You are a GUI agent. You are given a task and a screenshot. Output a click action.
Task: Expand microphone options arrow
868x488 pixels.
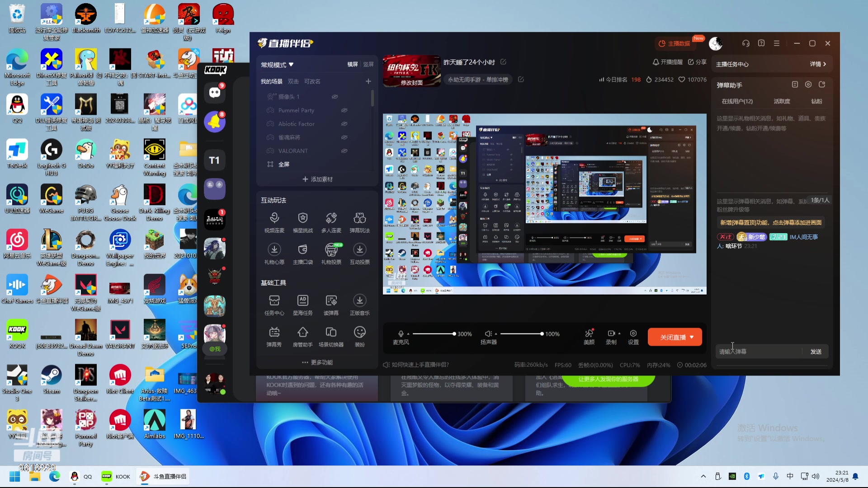point(408,334)
